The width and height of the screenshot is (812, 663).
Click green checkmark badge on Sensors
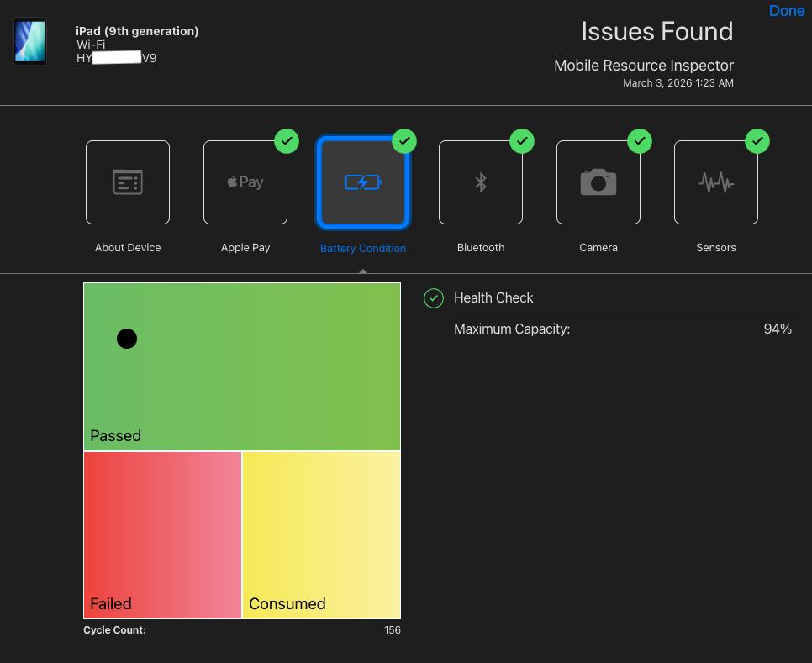pyautogui.click(x=757, y=141)
